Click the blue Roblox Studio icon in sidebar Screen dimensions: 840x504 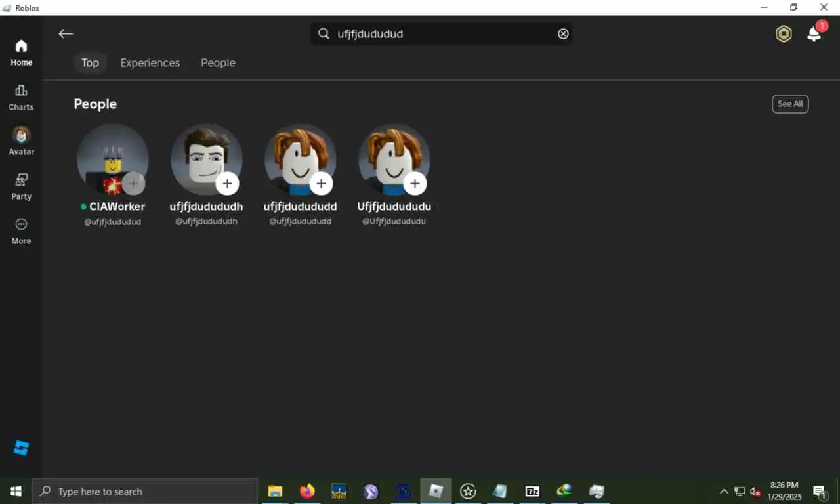pos(21,448)
